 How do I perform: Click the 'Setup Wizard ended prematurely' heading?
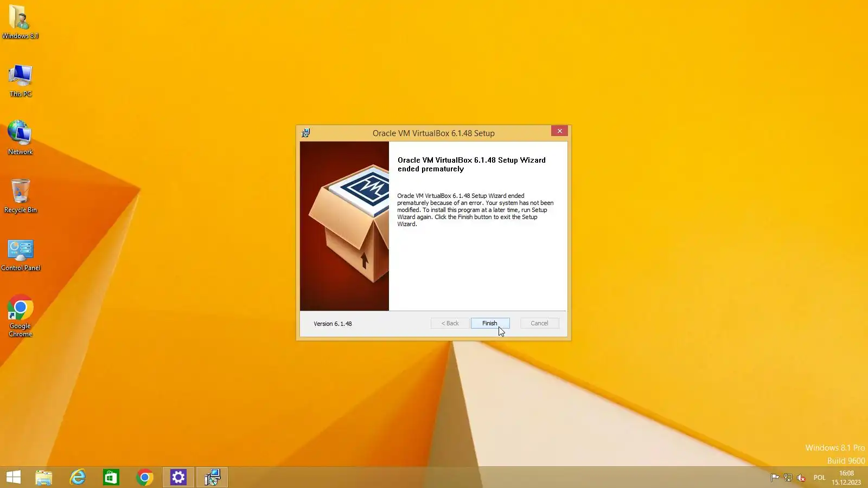[x=471, y=164]
